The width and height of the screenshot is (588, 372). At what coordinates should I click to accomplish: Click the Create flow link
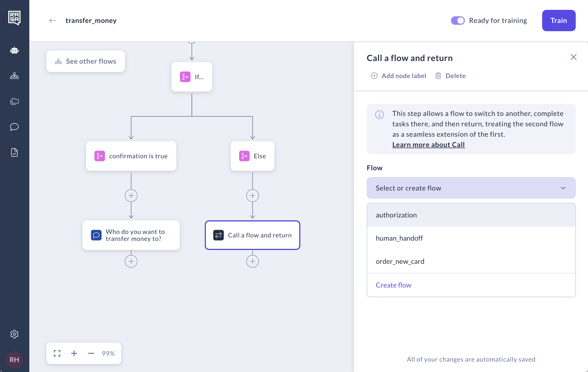coord(393,285)
